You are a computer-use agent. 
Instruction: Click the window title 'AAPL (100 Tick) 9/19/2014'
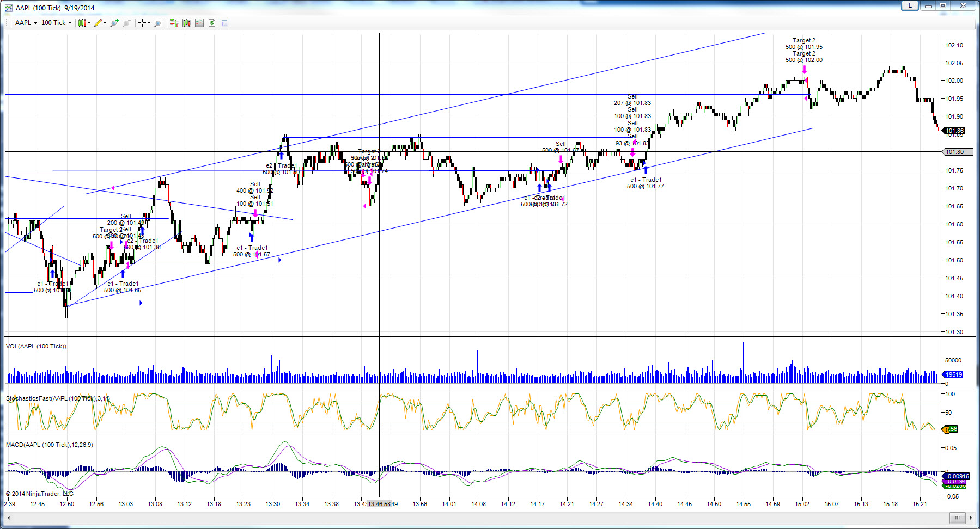55,8
